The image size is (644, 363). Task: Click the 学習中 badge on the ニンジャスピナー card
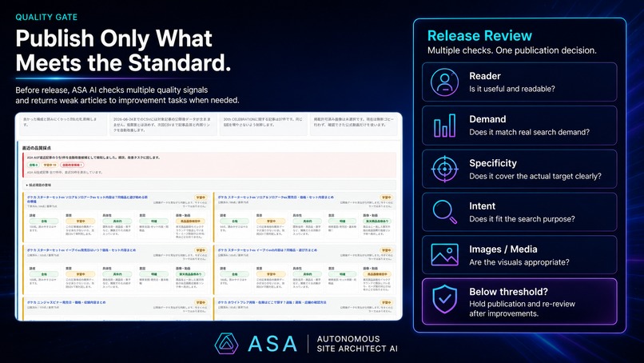(201, 302)
